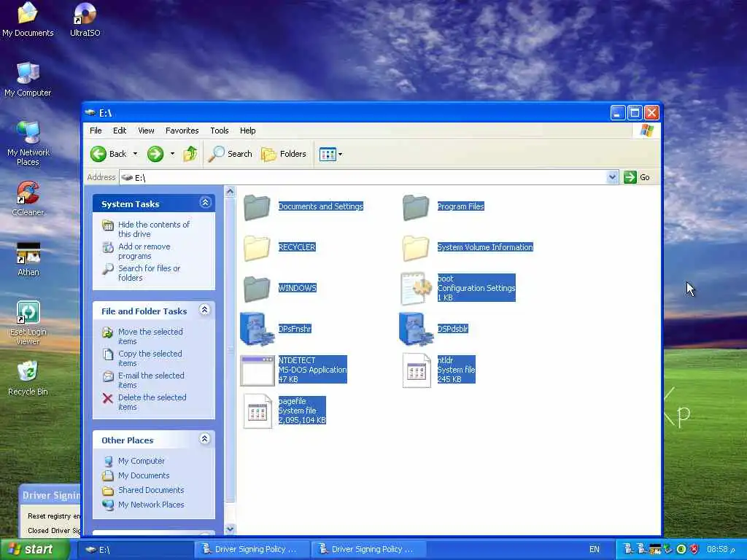
Task: Open the View menu
Action: point(146,131)
